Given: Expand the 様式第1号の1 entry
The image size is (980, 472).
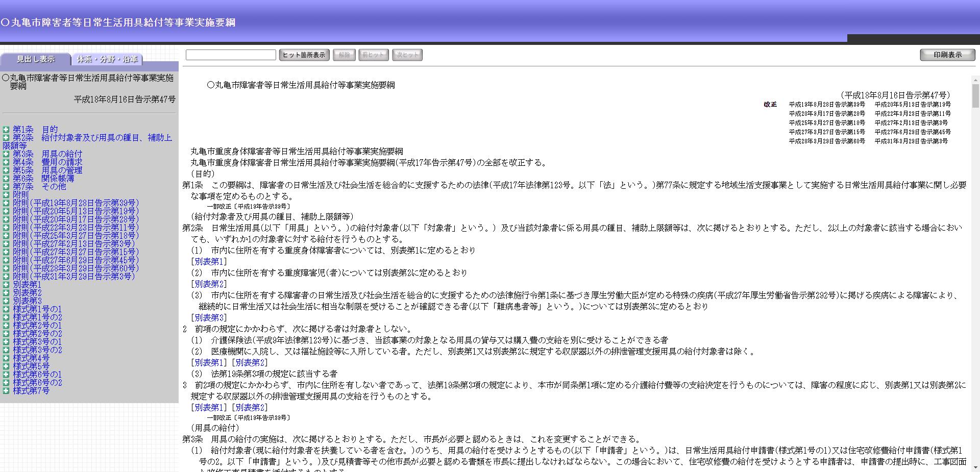Looking at the screenshot, I should tap(6, 309).
